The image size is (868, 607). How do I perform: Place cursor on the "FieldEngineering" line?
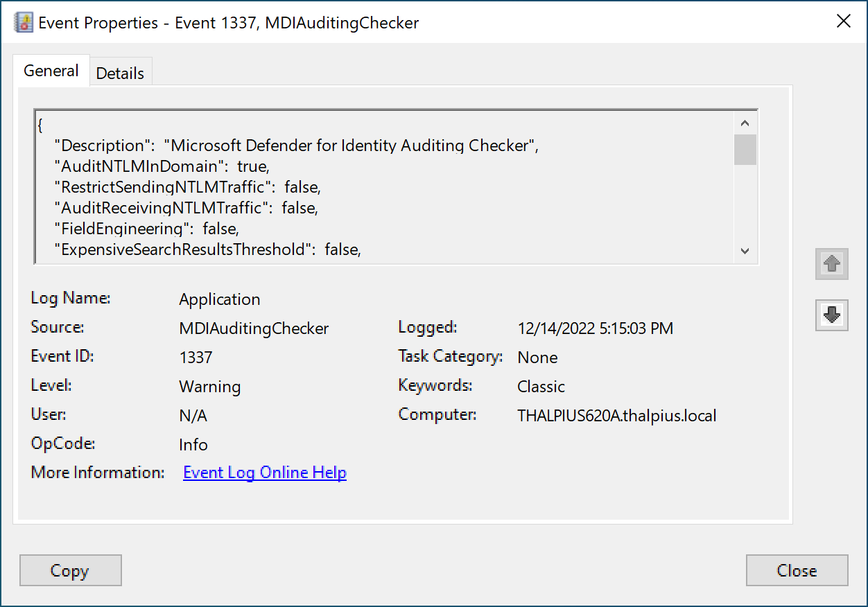[x=146, y=229]
